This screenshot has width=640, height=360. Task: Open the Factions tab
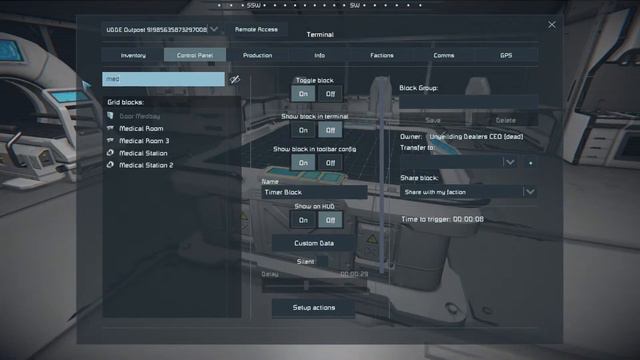pyautogui.click(x=382, y=55)
